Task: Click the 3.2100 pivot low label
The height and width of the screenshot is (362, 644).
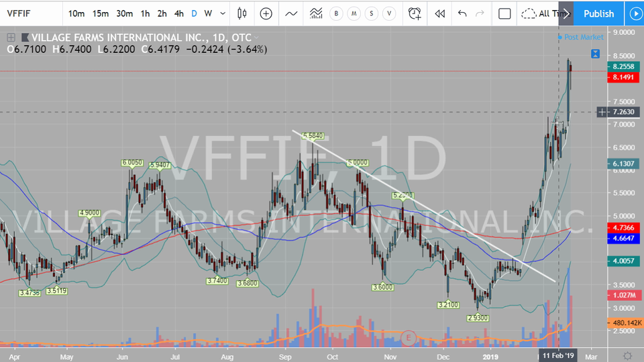Action: (x=448, y=305)
